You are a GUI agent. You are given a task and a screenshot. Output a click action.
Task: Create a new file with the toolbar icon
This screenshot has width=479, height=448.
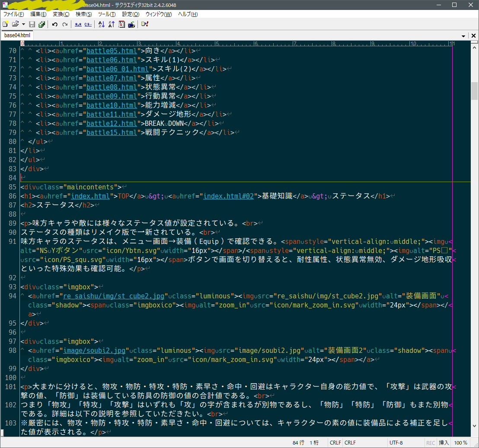pos(6,24)
